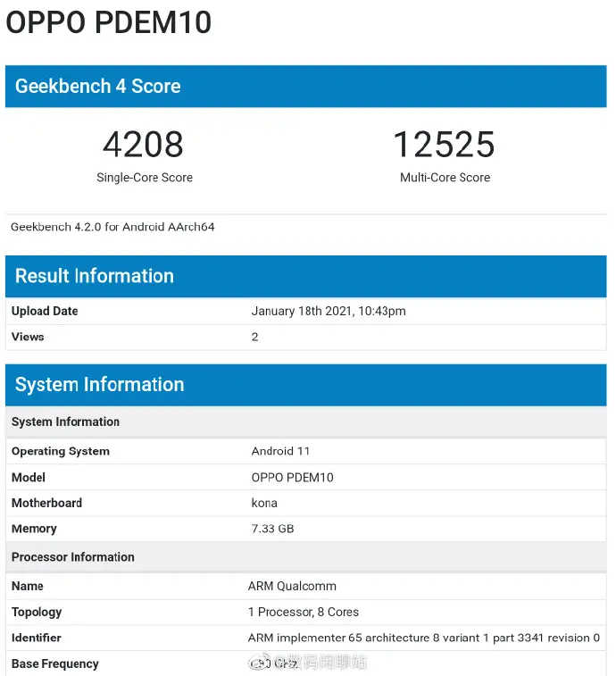
Task: Click the Memory label
Action: 34,529
